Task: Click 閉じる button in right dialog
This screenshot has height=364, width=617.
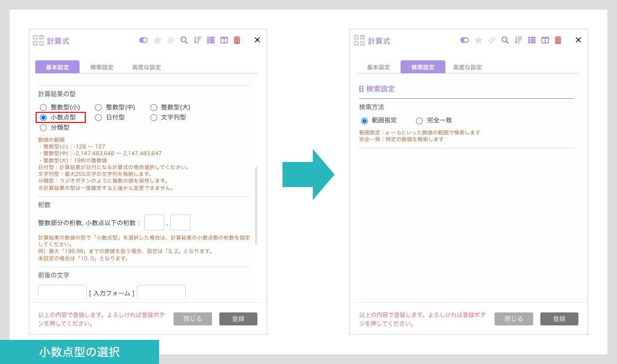Action: pos(514,319)
